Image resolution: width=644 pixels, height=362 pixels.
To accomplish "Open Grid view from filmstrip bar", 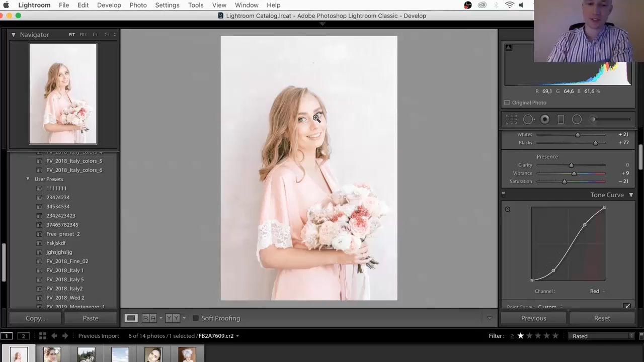I will coord(42,336).
